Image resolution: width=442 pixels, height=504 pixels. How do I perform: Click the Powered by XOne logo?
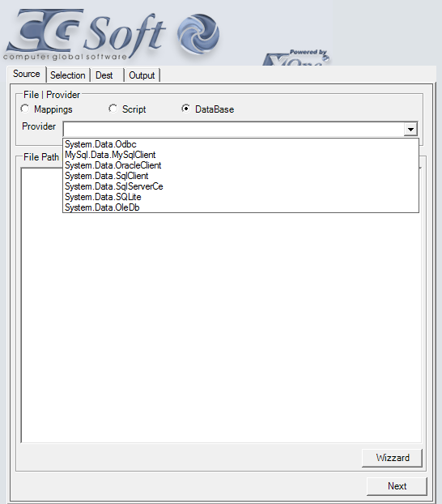point(296,58)
